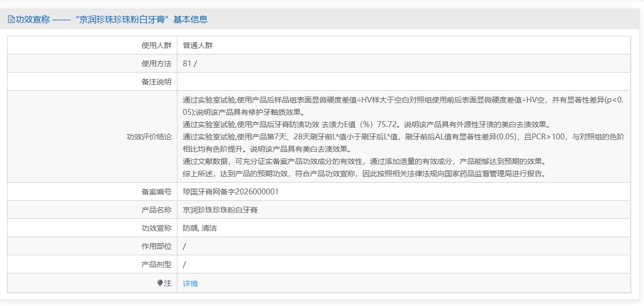Click the 备案编号 label

point(157,192)
